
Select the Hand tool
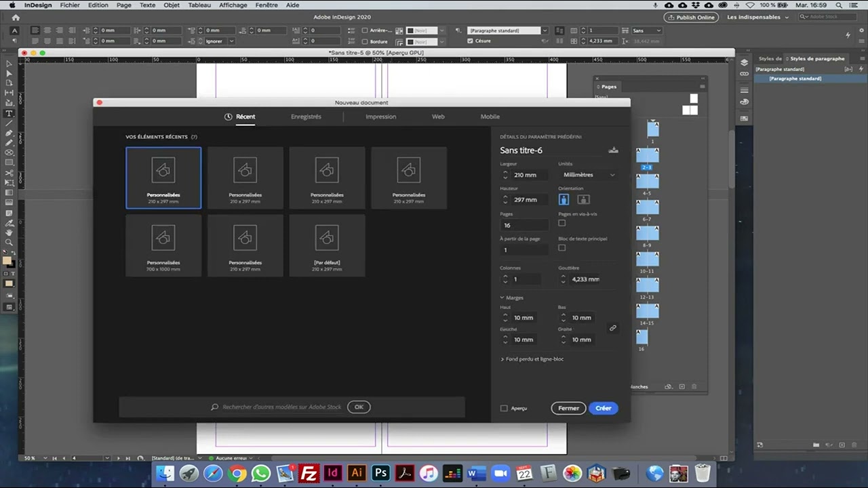point(9,232)
